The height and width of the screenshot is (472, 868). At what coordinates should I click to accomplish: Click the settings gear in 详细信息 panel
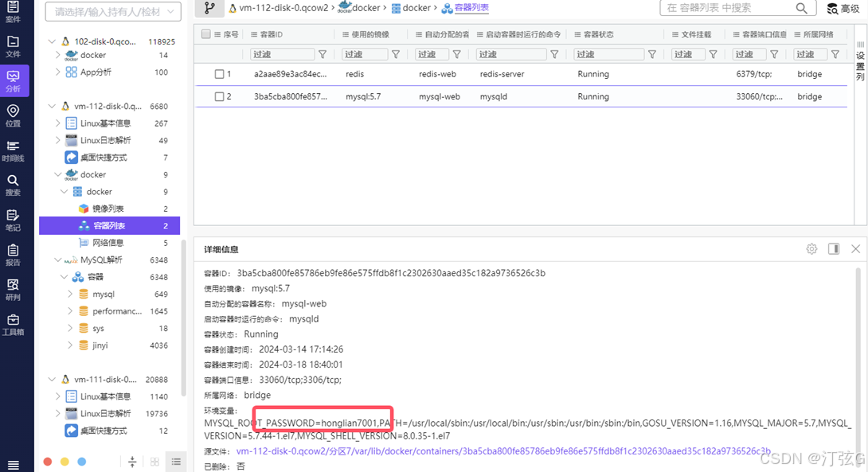point(811,249)
